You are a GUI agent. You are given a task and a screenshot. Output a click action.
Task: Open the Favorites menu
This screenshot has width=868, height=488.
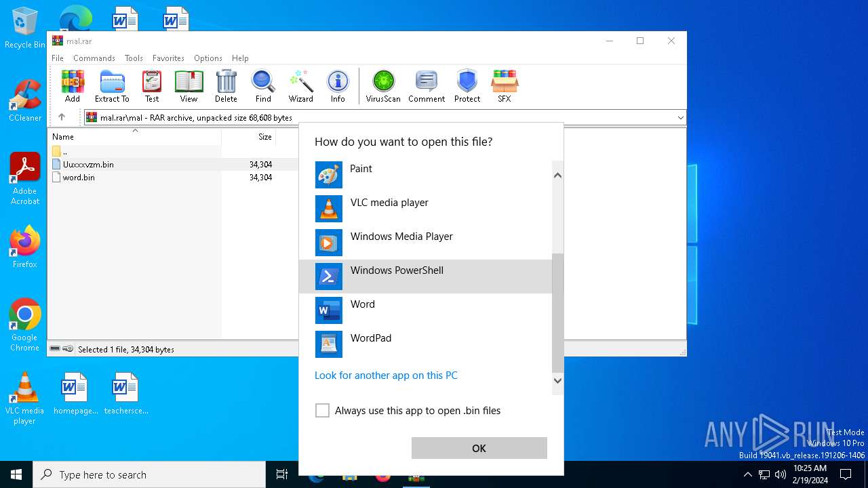click(x=168, y=58)
